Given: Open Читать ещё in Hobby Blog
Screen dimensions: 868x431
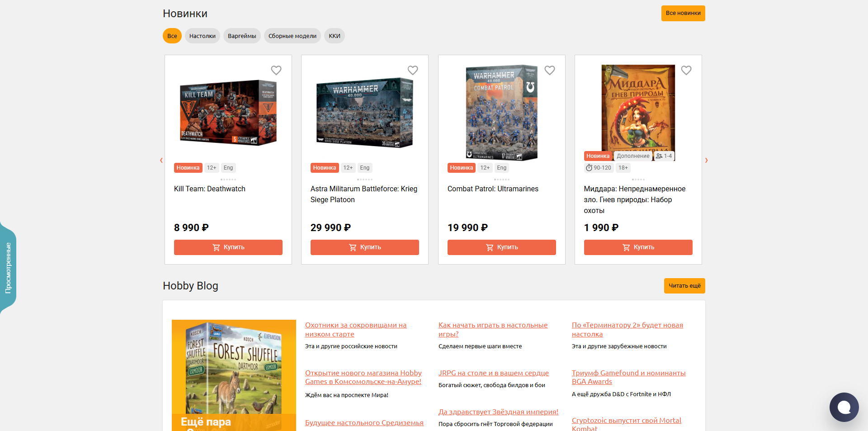Looking at the screenshot, I should tap(684, 286).
